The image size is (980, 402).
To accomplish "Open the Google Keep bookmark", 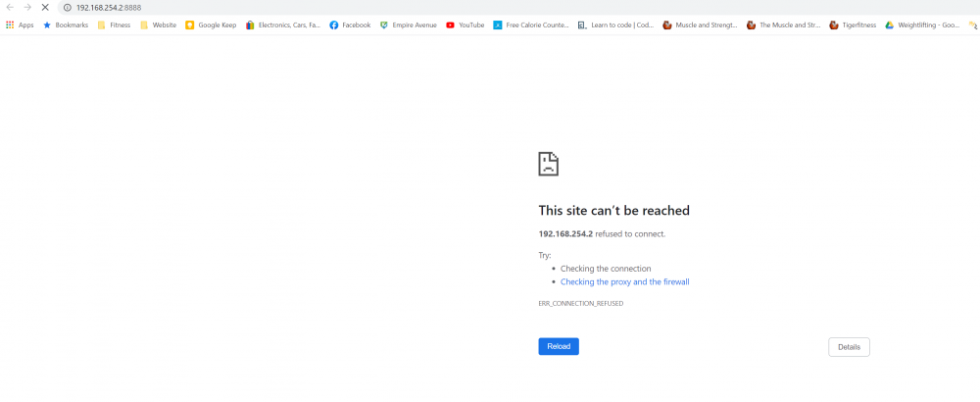I will [x=212, y=25].
